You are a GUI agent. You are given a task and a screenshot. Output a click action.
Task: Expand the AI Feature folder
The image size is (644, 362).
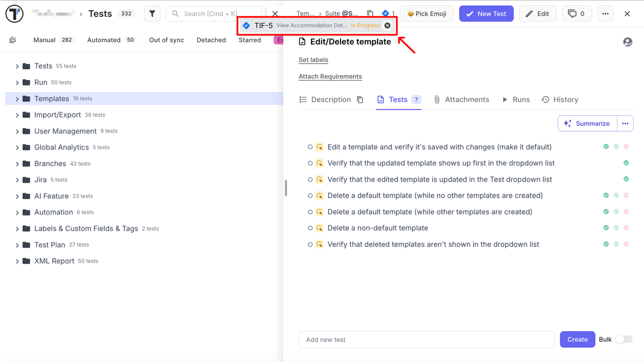coord(17,196)
